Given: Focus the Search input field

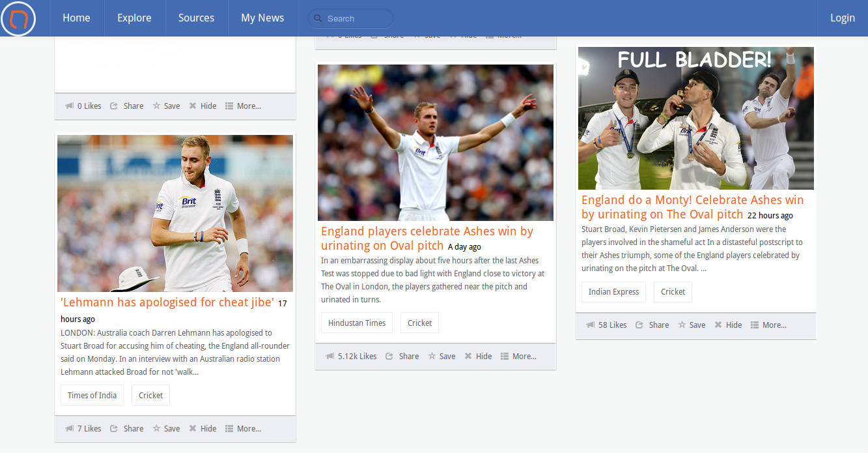Looking at the screenshot, I should pyautogui.click(x=350, y=18).
